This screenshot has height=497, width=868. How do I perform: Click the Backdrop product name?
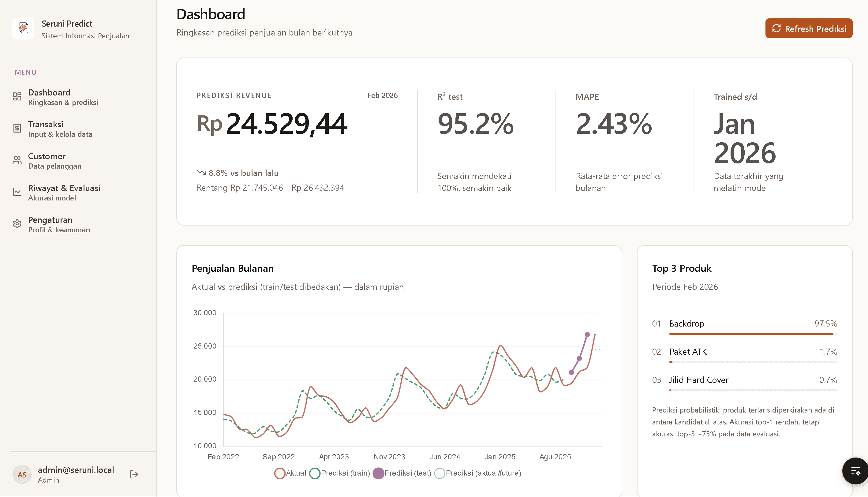(x=687, y=323)
